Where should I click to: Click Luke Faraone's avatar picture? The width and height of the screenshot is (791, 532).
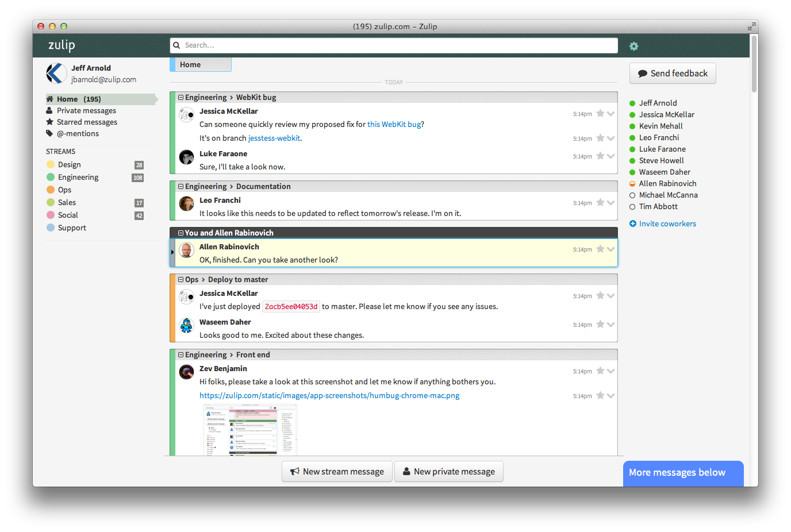pos(186,157)
